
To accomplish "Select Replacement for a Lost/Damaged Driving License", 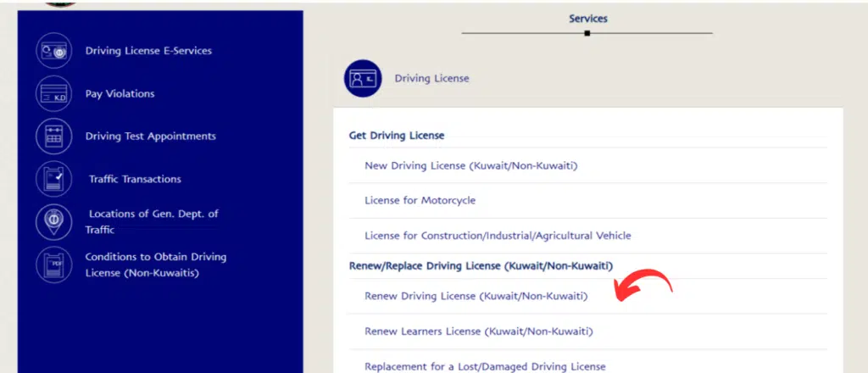I will (x=485, y=366).
